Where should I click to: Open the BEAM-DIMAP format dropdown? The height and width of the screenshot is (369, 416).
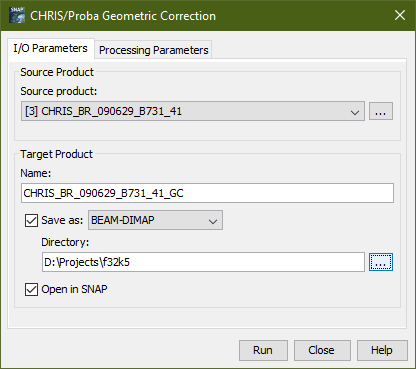tap(155, 220)
